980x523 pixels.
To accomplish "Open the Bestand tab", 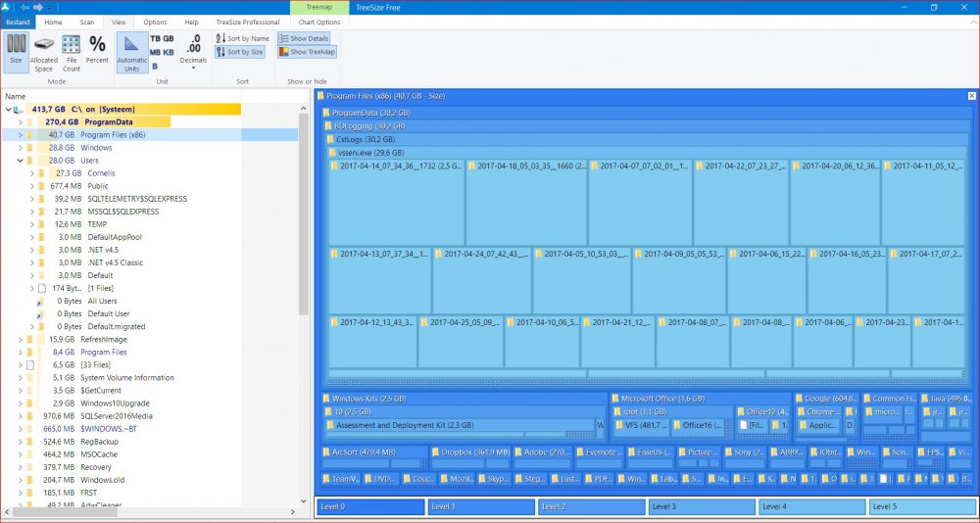I will point(18,22).
